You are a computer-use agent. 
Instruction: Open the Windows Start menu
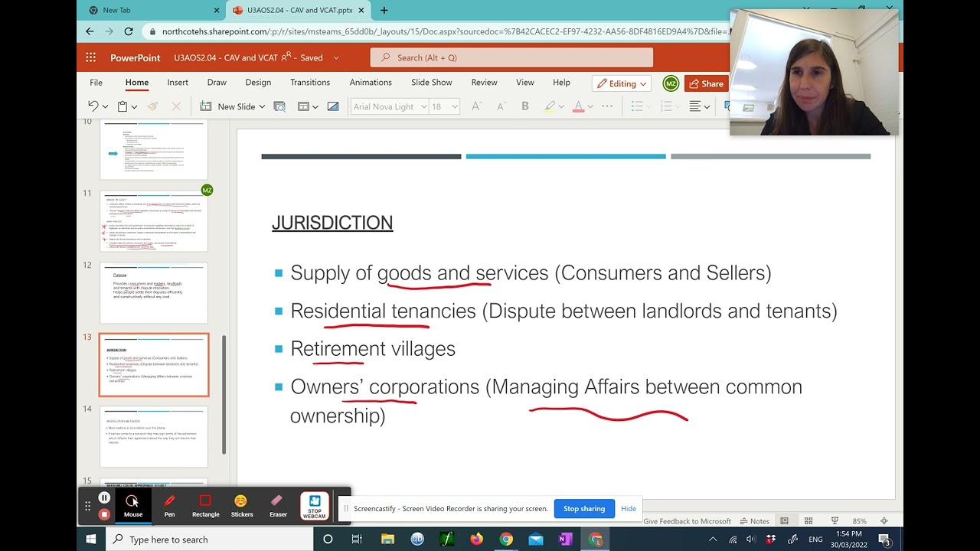91,540
